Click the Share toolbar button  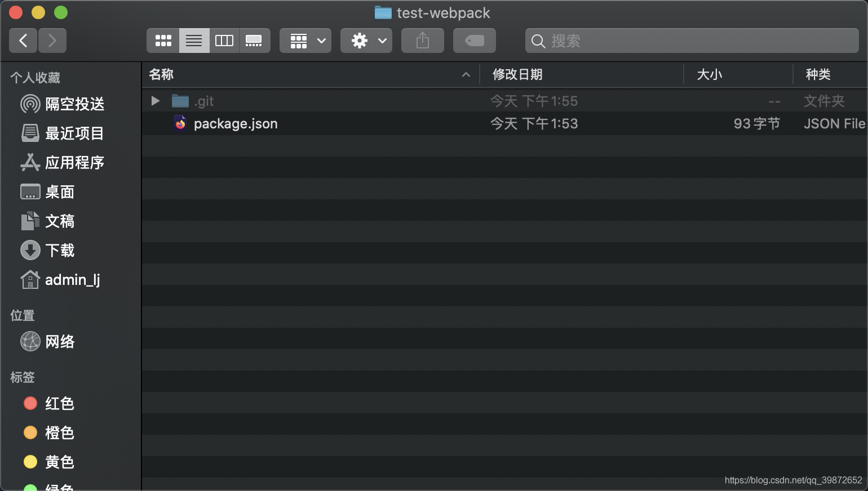pyautogui.click(x=423, y=41)
